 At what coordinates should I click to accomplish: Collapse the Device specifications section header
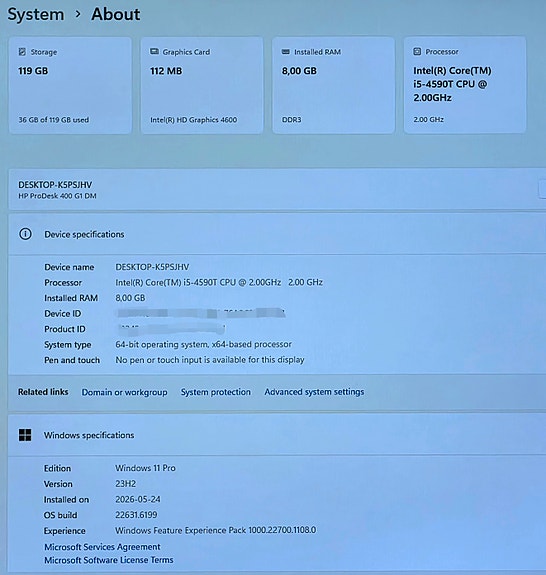tap(277, 234)
